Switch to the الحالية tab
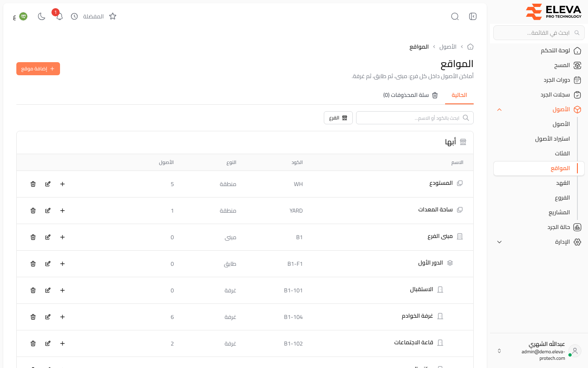Screen dimensions: 588x368 (x=459, y=95)
